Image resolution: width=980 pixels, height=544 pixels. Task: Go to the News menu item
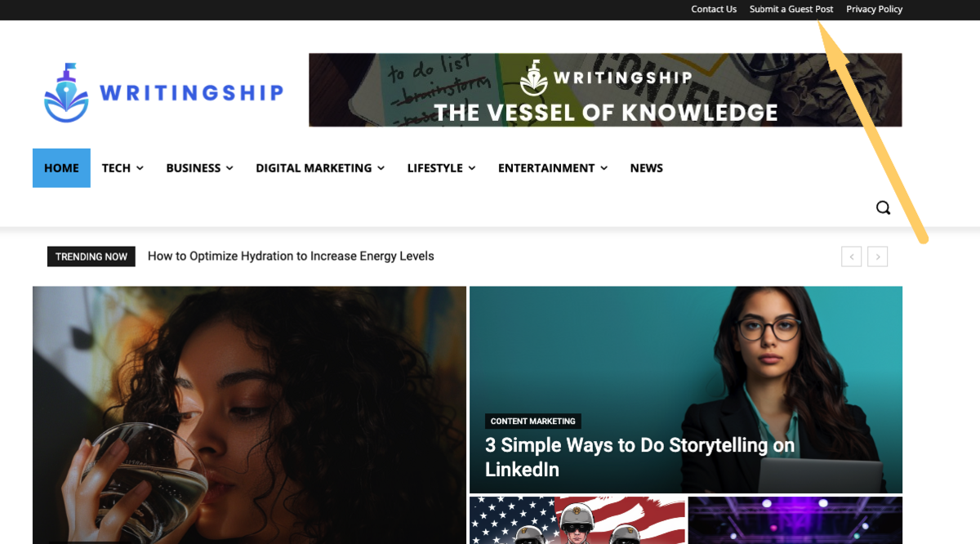(x=646, y=168)
